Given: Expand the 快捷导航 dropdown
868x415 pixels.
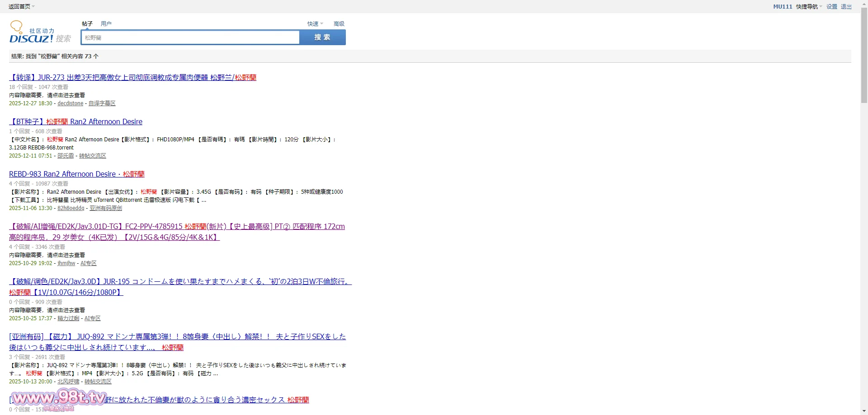Looking at the screenshot, I should point(809,6).
